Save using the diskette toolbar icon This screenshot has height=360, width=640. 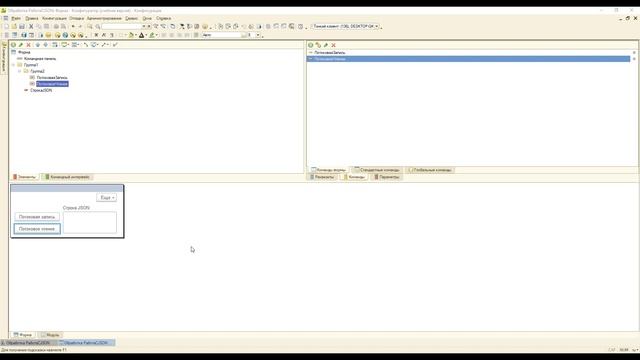[x=22, y=27]
